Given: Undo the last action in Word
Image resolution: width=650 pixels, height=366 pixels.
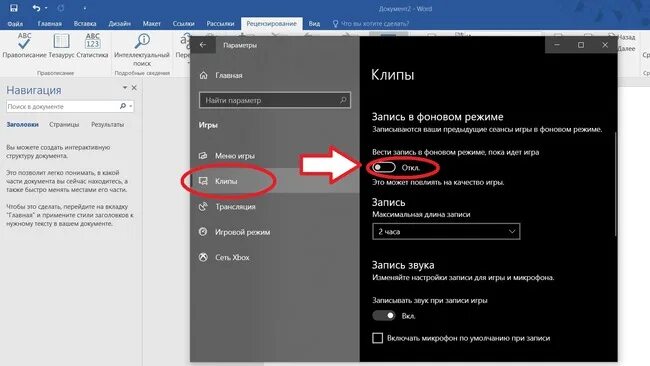Looking at the screenshot, I should [36, 8].
